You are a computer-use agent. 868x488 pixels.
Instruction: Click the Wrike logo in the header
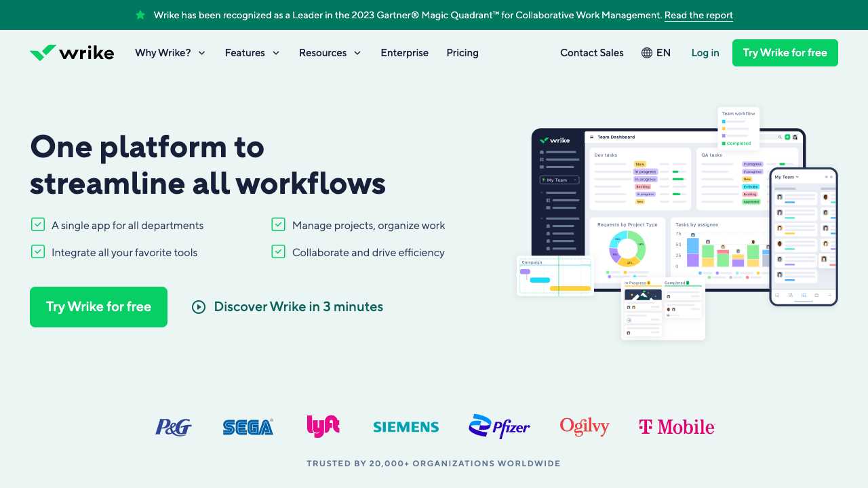(x=72, y=52)
